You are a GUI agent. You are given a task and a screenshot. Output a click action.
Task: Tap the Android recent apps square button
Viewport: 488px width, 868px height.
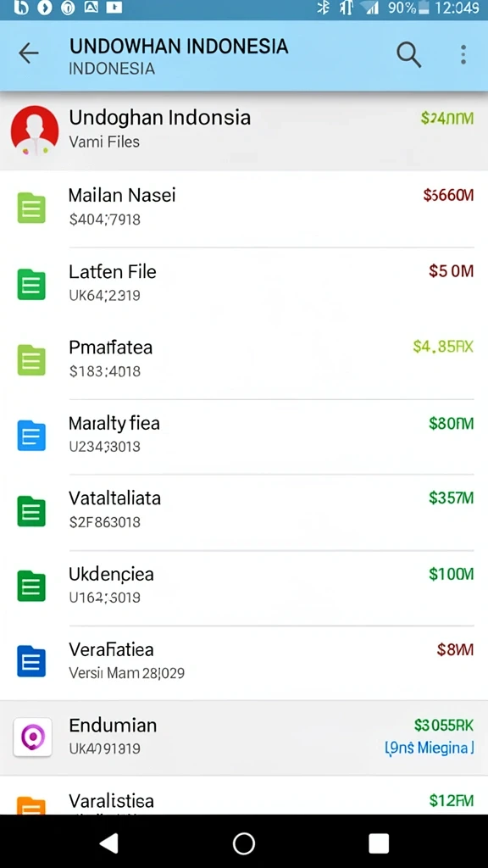[x=379, y=843]
